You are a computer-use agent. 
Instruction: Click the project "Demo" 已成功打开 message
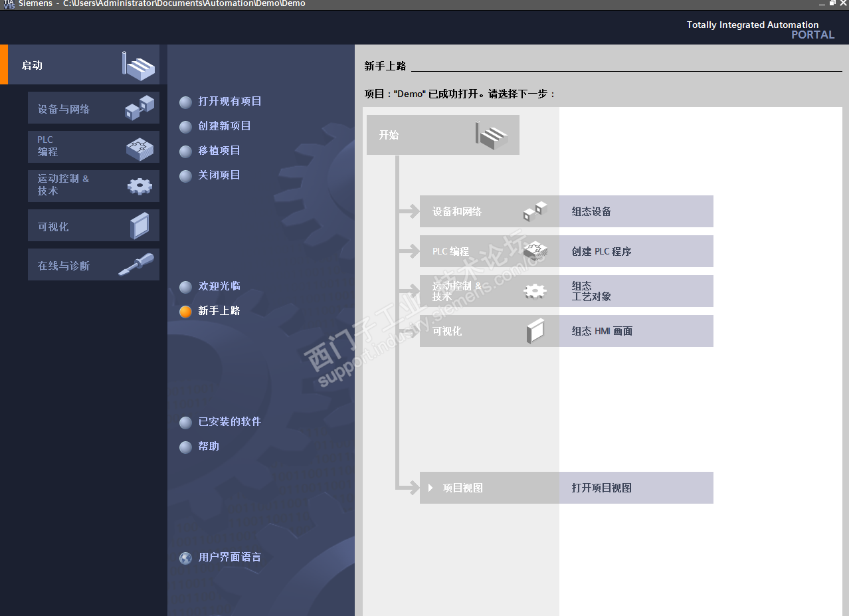pyautogui.click(x=460, y=94)
